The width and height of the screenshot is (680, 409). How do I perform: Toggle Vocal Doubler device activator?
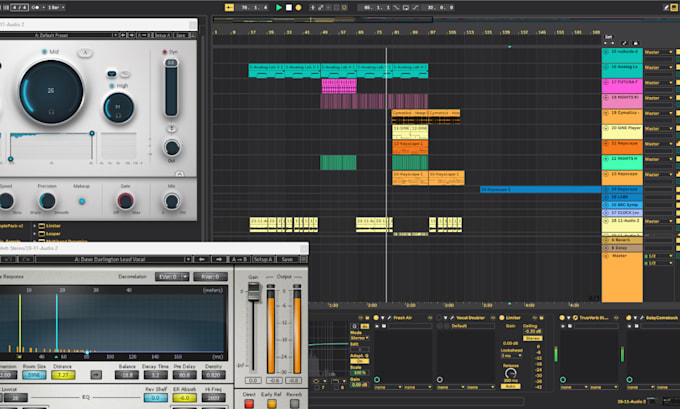(439, 318)
